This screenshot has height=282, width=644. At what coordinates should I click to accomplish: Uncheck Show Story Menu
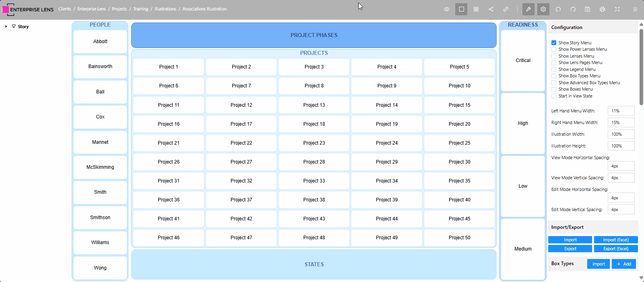point(554,43)
